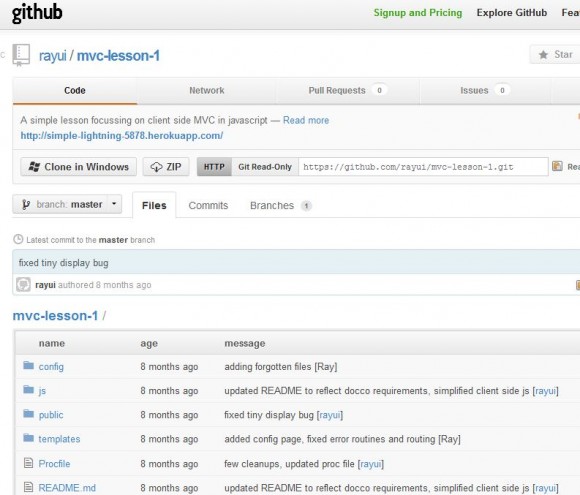The width and height of the screenshot is (580, 495).
Task: Click rayui's avatar in the latest commit
Action: [23, 284]
